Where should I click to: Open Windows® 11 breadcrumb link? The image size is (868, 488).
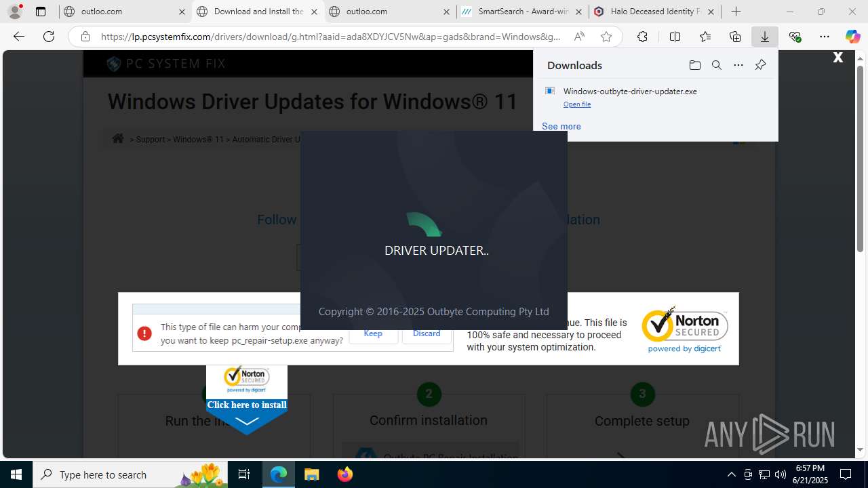click(x=198, y=140)
